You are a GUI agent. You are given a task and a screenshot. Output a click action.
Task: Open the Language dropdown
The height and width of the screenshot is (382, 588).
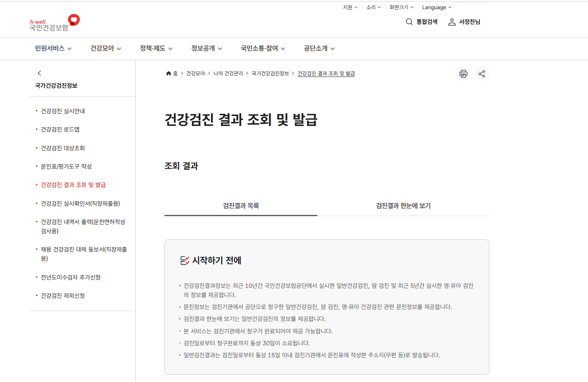[x=437, y=7]
